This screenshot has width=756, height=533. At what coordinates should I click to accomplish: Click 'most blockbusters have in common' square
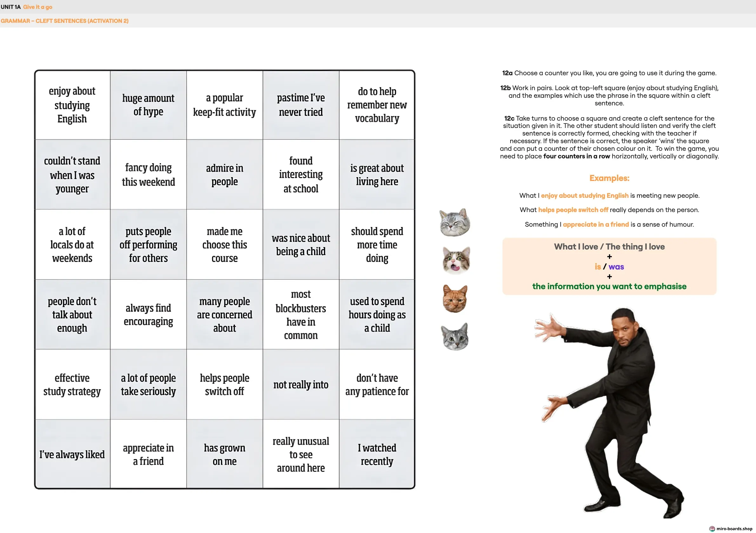[x=301, y=314]
